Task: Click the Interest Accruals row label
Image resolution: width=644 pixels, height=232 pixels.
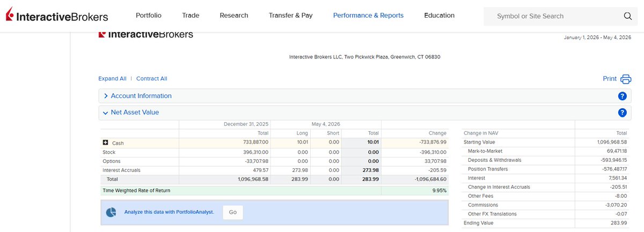Action: 121,170
